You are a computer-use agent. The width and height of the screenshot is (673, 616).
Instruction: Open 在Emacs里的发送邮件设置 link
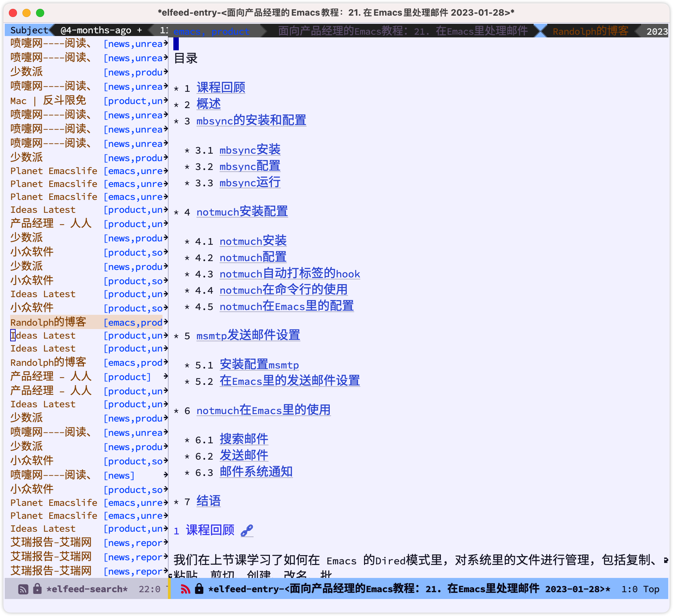[x=290, y=381]
